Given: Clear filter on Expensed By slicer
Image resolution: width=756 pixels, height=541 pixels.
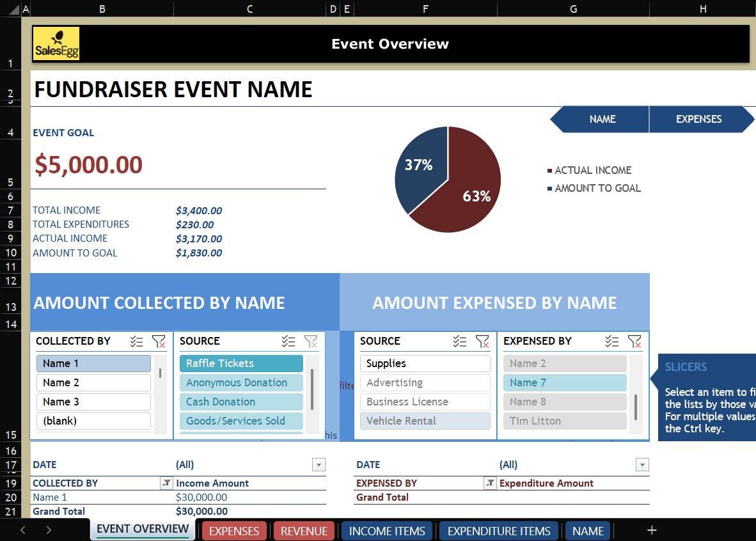Looking at the screenshot, I should click(x=634, y=341).
